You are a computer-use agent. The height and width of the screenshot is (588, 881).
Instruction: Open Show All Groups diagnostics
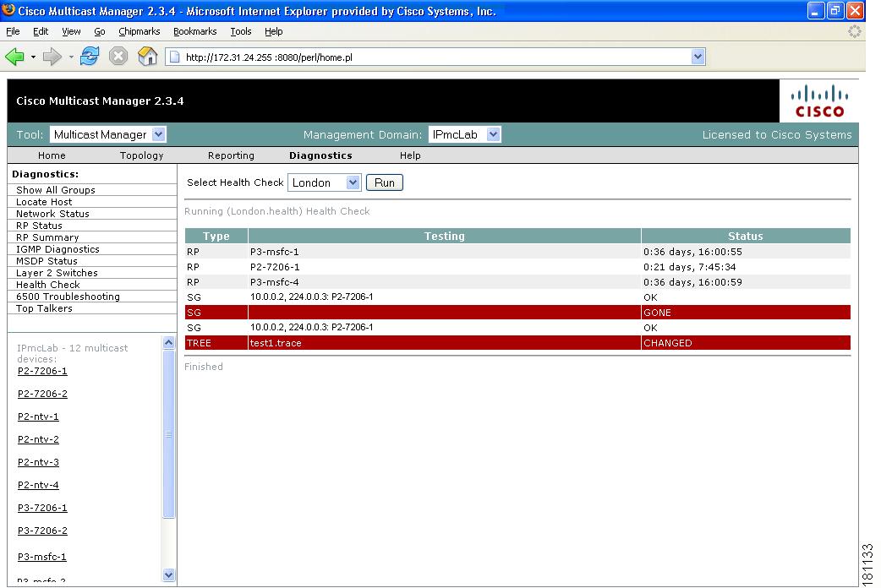(x=56, y=190)
